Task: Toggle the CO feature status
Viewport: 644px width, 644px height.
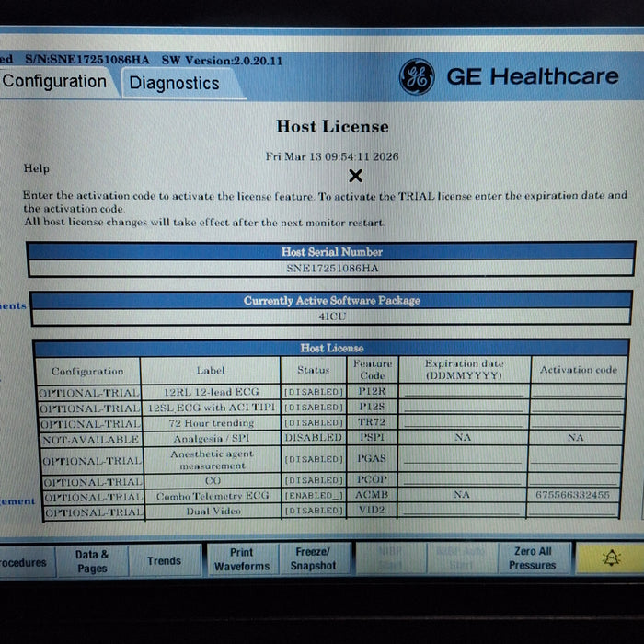Action: coord(314,480)
